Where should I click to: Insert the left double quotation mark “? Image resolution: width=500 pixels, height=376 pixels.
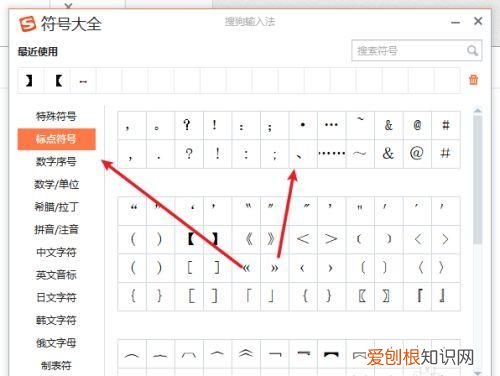point(132,210)
